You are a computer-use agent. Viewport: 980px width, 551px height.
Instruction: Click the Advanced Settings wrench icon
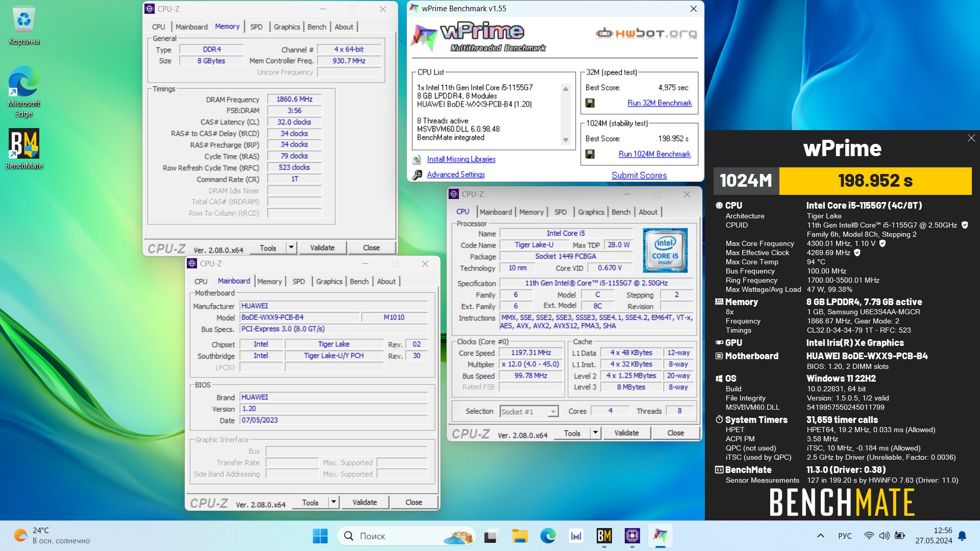[417, 174]
